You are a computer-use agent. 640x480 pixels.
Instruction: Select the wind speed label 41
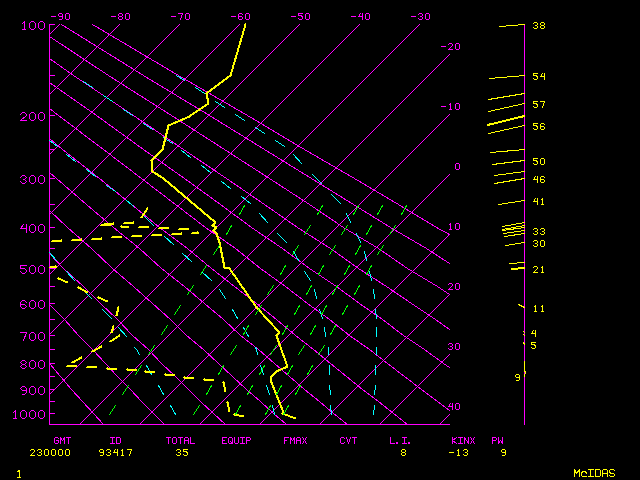point(538,201)
